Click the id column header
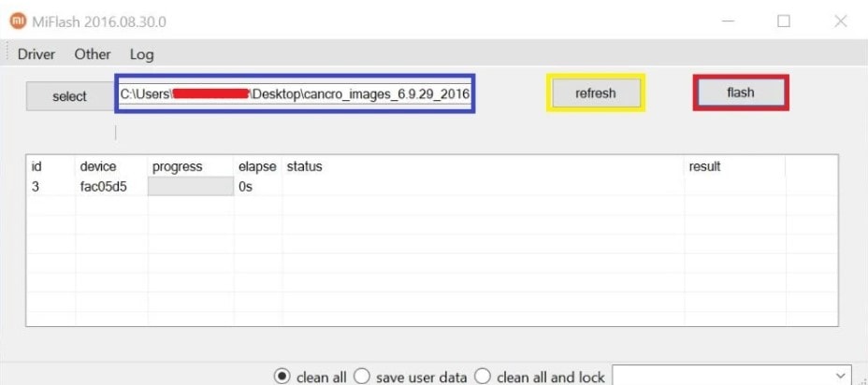Image resolution: width=868 pixels, height=385 pixels. click(x=51, y=166)
